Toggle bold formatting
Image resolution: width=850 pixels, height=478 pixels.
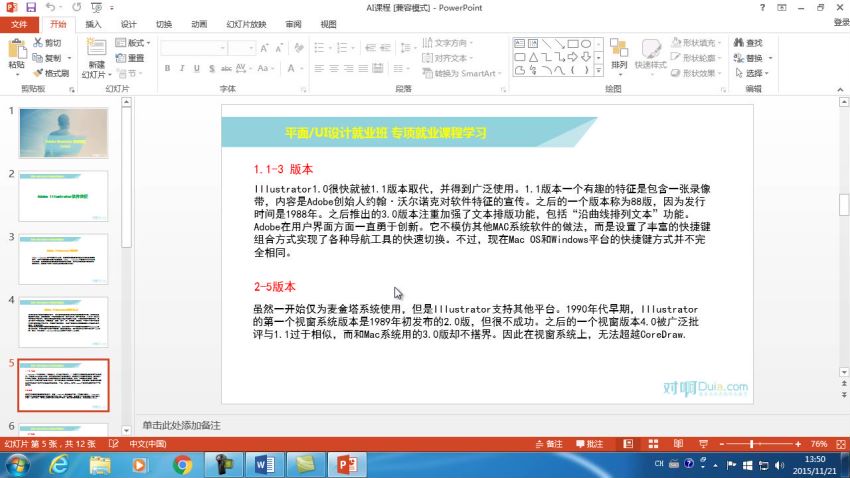167,68
